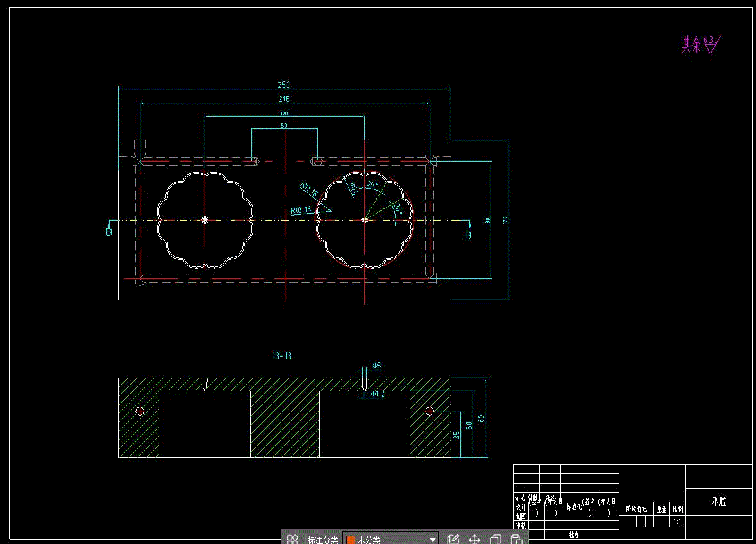
Task: Click the 250 overall width dimension
Action: tap(283, 85)
